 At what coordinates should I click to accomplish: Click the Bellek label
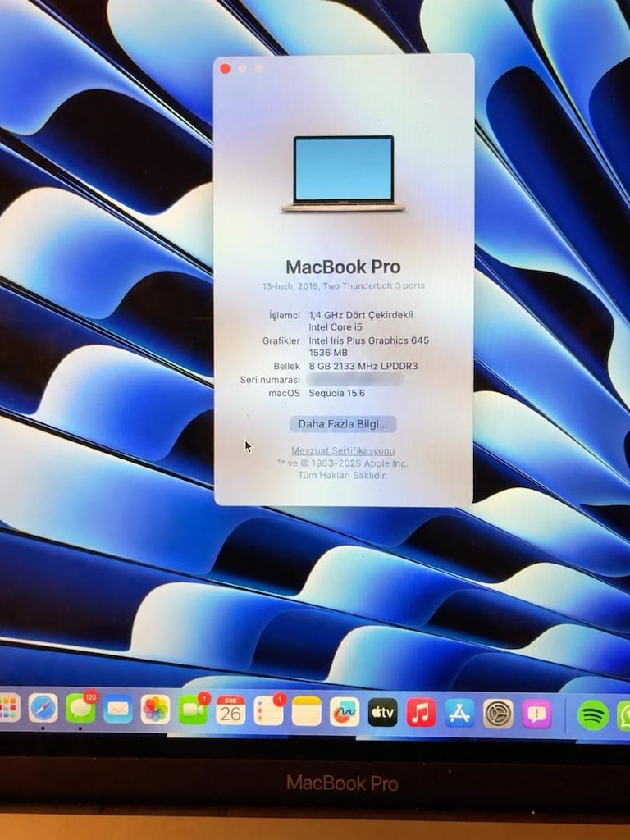286,366
